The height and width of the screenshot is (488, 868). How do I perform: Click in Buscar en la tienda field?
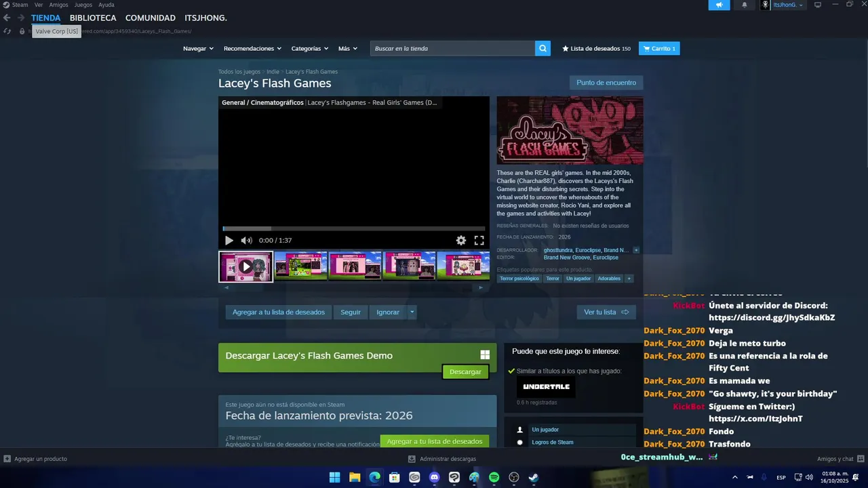452,48
